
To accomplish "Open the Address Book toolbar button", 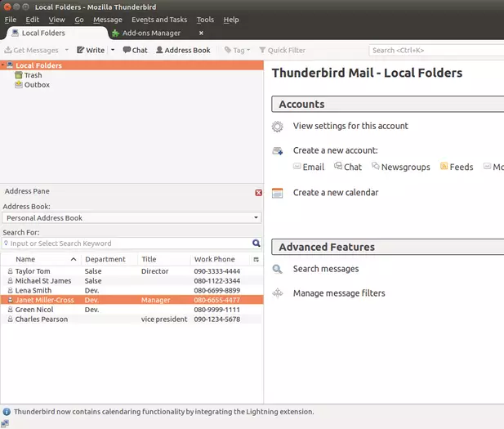I will (x=182, y=50).
